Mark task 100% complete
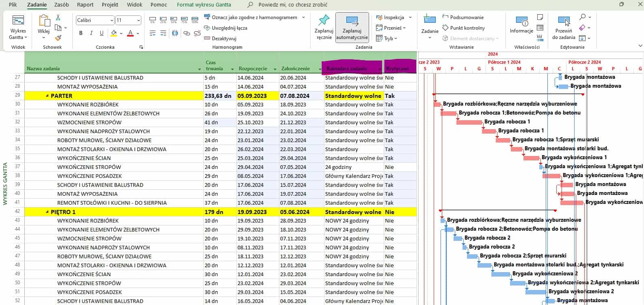This screenshot has height=305, width=644. pyautogui.click(x=195, y=20)
